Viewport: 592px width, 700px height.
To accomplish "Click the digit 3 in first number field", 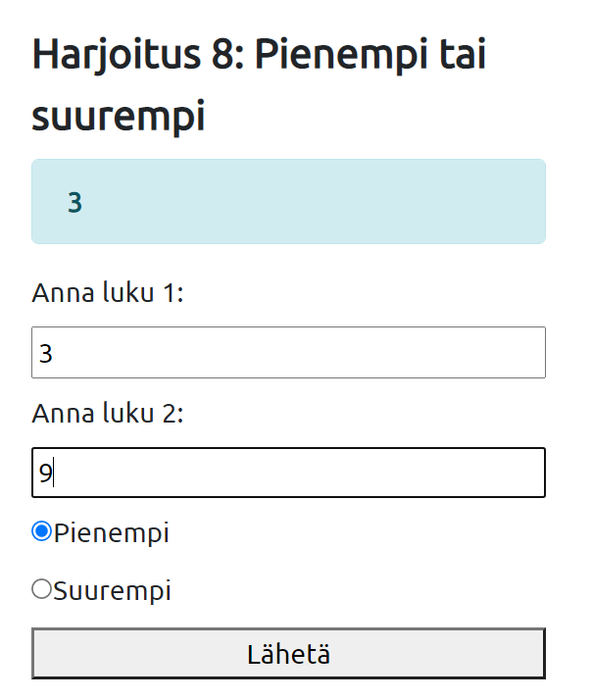I will pyautogui.click(x=45, y=354).
